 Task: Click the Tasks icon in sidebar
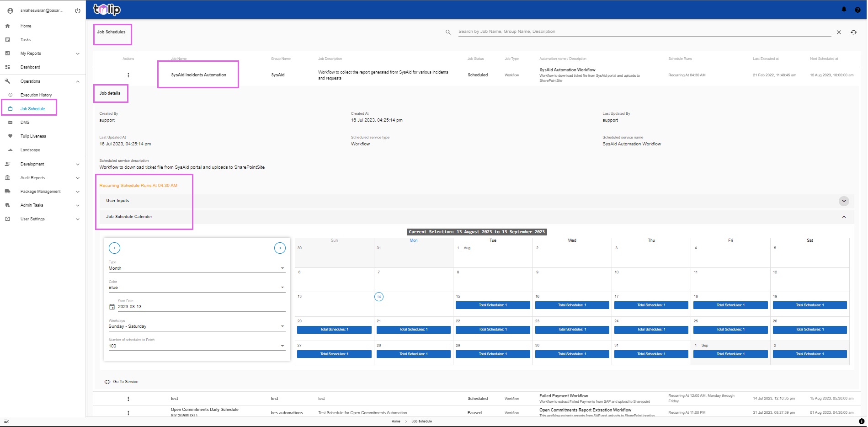coord(7,40)
